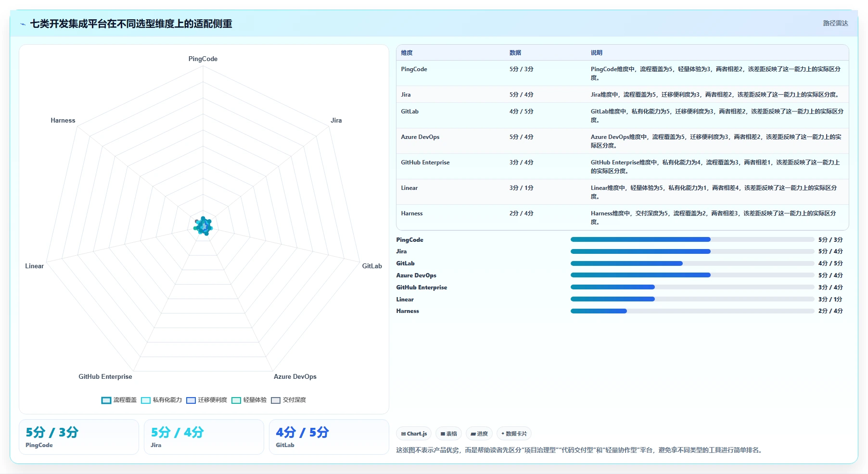
Task: Toggle 迁移便利度 legend swatch
Action: pyautogui.click(x=191, y=400)
